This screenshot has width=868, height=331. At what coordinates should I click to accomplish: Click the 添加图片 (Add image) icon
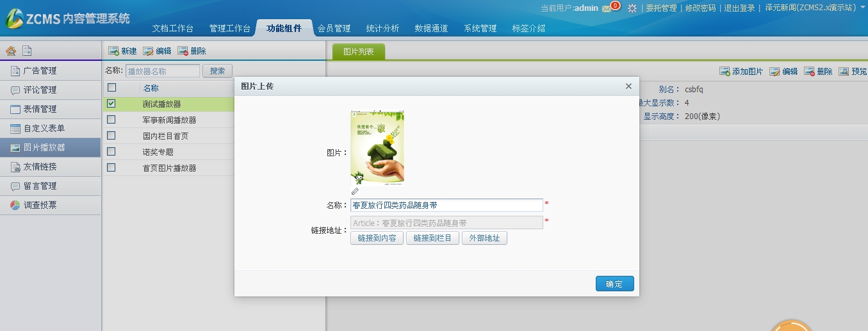(725, 72)
